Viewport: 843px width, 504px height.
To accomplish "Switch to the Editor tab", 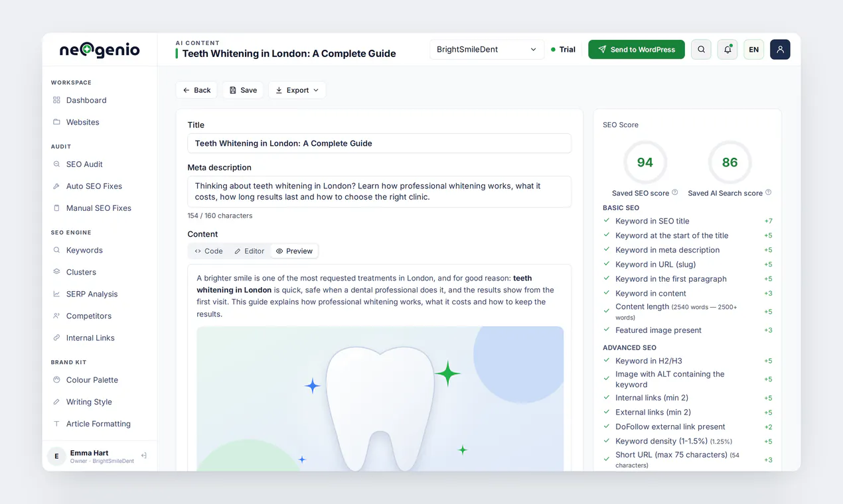I will tap(249, 251).
